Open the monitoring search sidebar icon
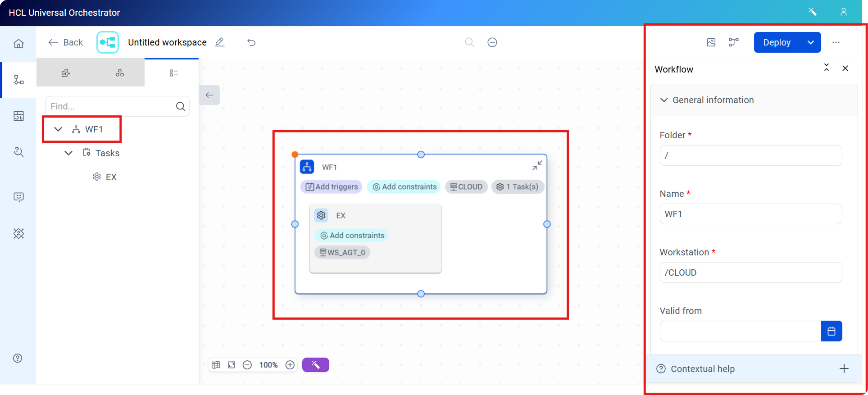868x395 pixels. pos(18,152)
